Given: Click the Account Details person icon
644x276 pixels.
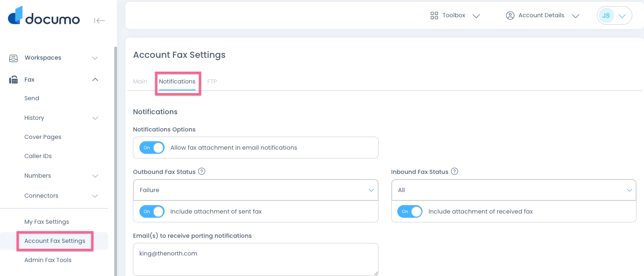Looking at the screenshot, I should coord(510,16).
